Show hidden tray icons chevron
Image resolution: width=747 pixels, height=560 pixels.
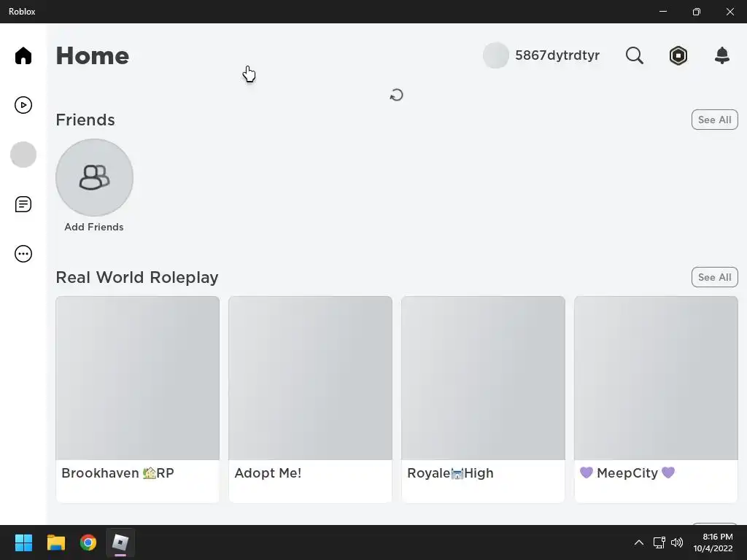[x=639, y=542]
